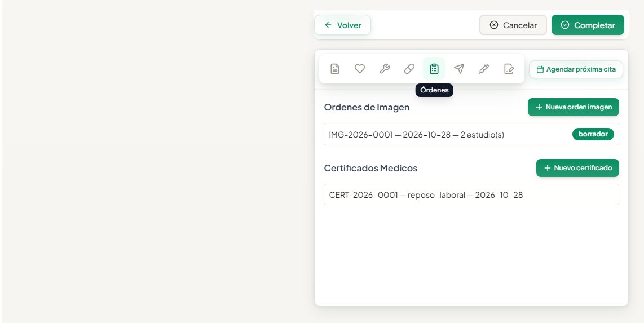This screenshot has height=323, width=644.
Task: Add a Nuevo certificado
Action: 577,168
